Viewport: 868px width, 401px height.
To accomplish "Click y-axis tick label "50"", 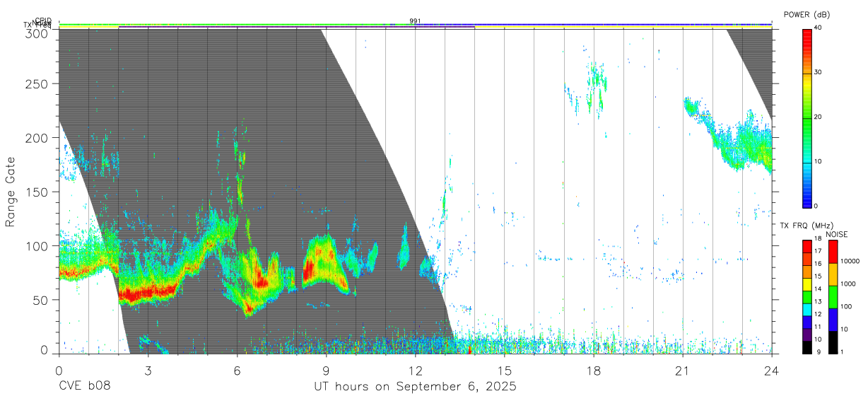I will point(40,300).
